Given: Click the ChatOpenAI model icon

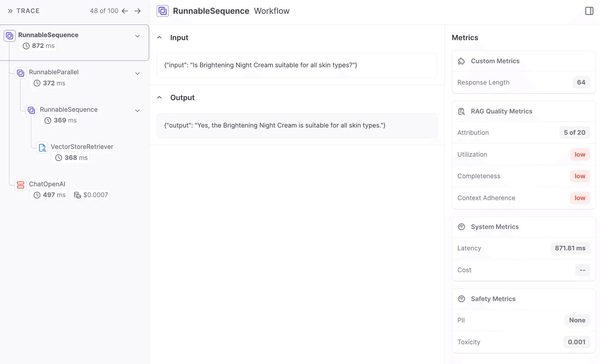Looking at the screenshot, I should pyautogui.click(x=20, y=185).
